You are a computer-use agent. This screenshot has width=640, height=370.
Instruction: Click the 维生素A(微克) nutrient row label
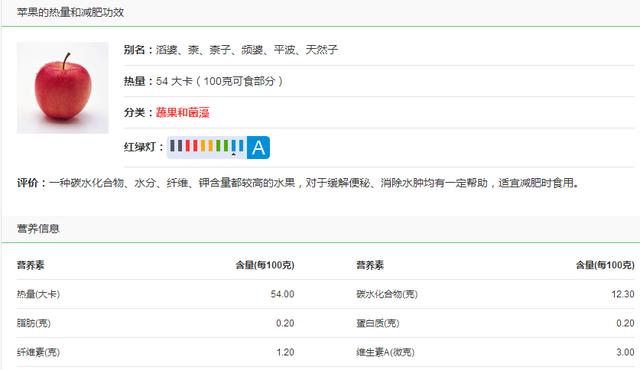click(x=385, y=352)
